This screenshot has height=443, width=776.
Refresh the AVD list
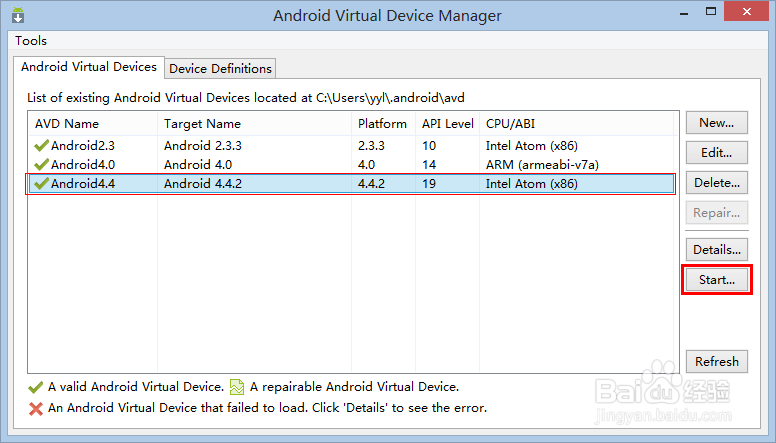716,362
